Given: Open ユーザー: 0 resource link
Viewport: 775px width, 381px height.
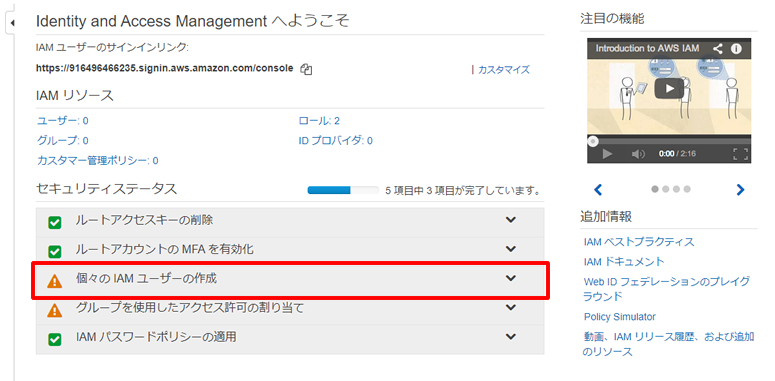Looking at the screenshot, I should click(63, 121).
